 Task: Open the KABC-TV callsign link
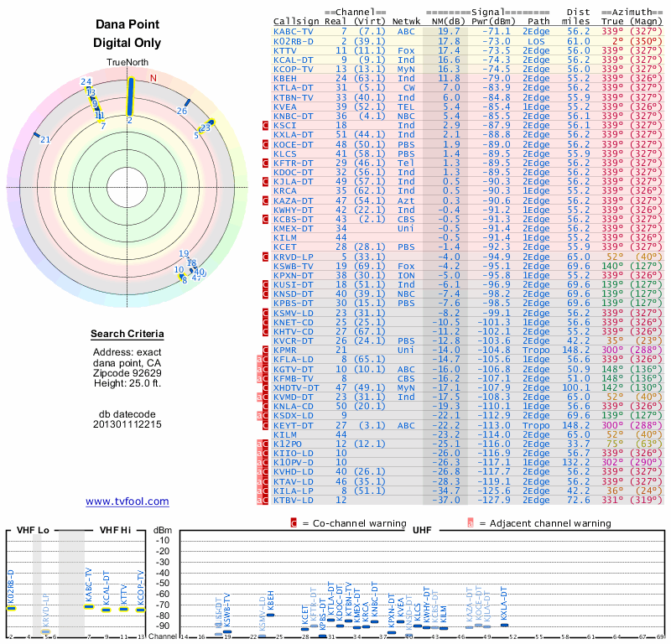[x=294, y=31]
